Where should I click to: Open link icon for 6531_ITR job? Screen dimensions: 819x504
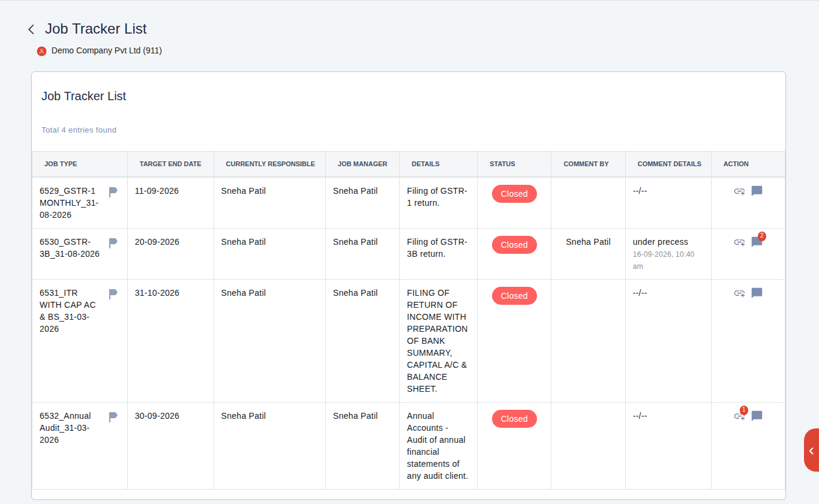coord(740,293)
